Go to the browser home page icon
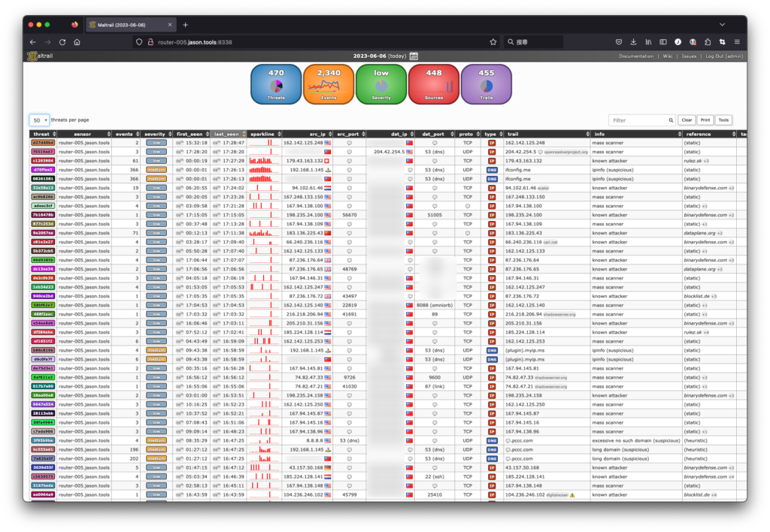 [x=77, y=42]
